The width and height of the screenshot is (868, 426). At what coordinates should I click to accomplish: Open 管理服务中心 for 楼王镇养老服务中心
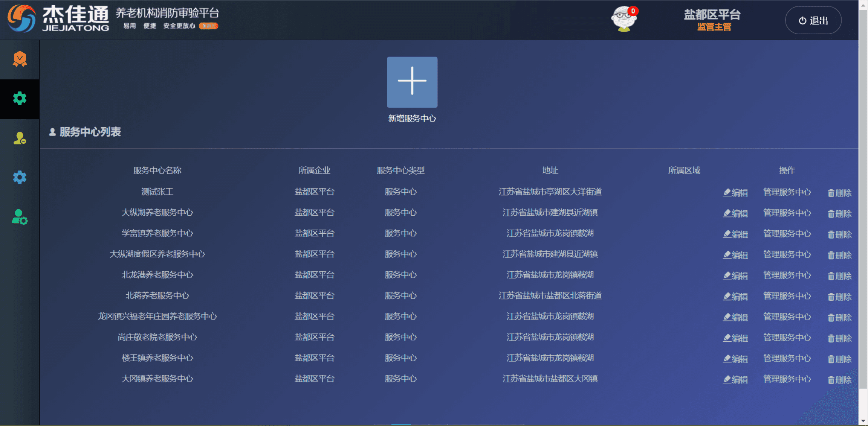coord(787,358)
